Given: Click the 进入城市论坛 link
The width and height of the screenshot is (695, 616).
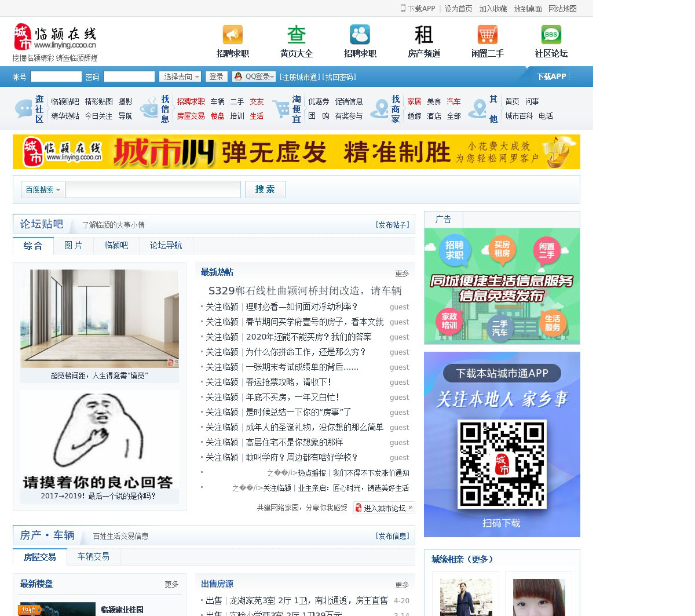Looking at the screenshot, I should 384,508.
